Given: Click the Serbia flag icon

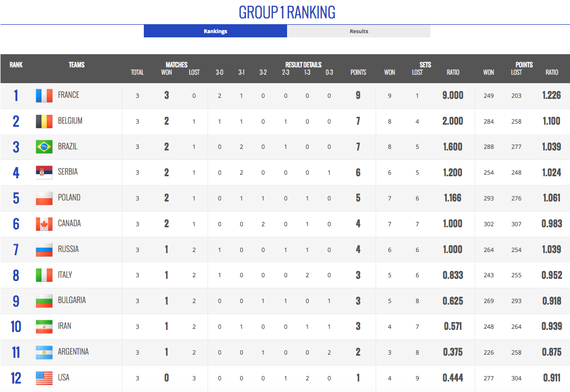Looking at the screenshot, I should tap(44, 172).
